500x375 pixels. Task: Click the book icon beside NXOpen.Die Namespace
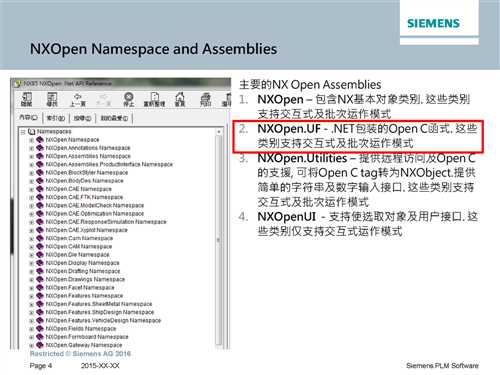click(x=40, y=254)
